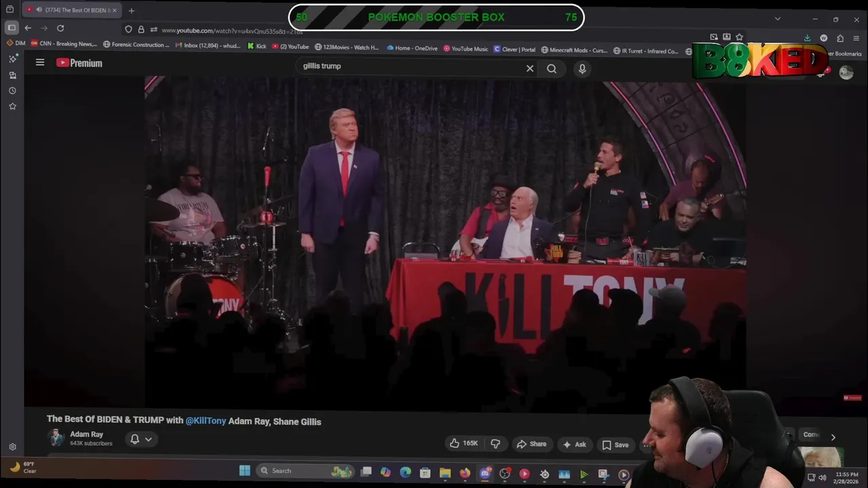Close 'The Best Of BIDEN' tab
868x488 pixels.
click(x=115, y=10)
